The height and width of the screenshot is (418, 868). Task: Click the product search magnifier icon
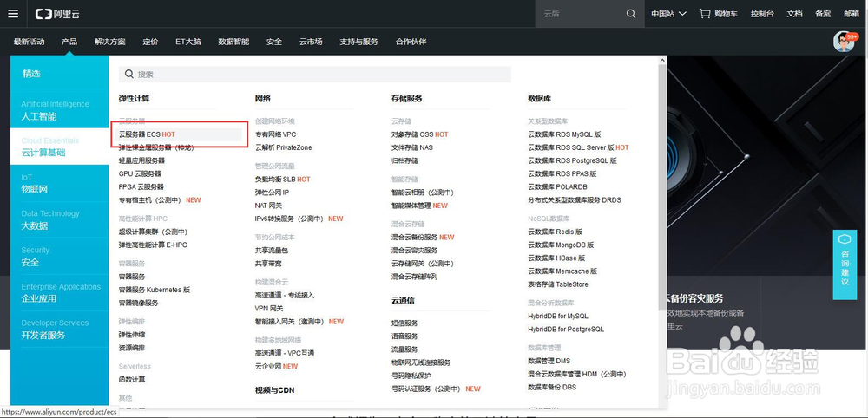pos(129,74)
